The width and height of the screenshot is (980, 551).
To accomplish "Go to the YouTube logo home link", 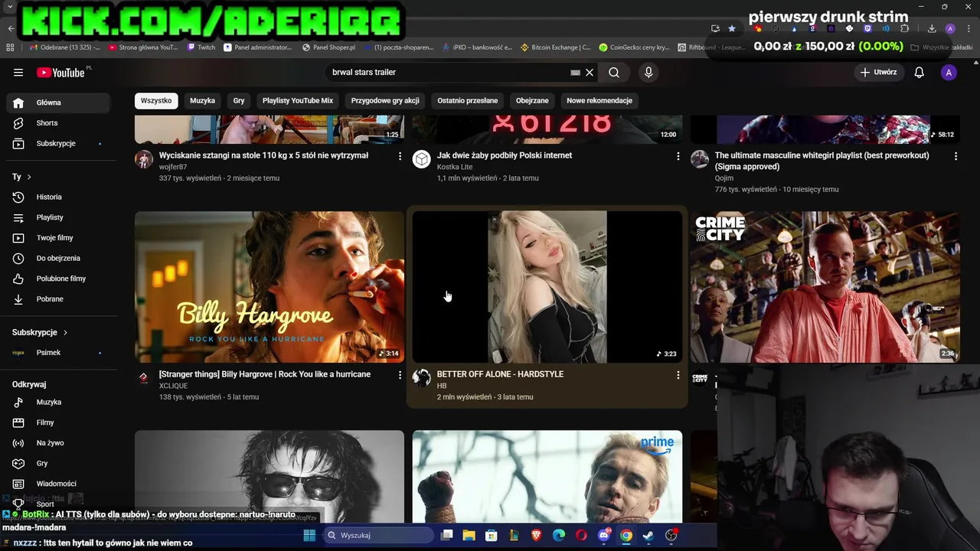I will click(x=61, y=72).
